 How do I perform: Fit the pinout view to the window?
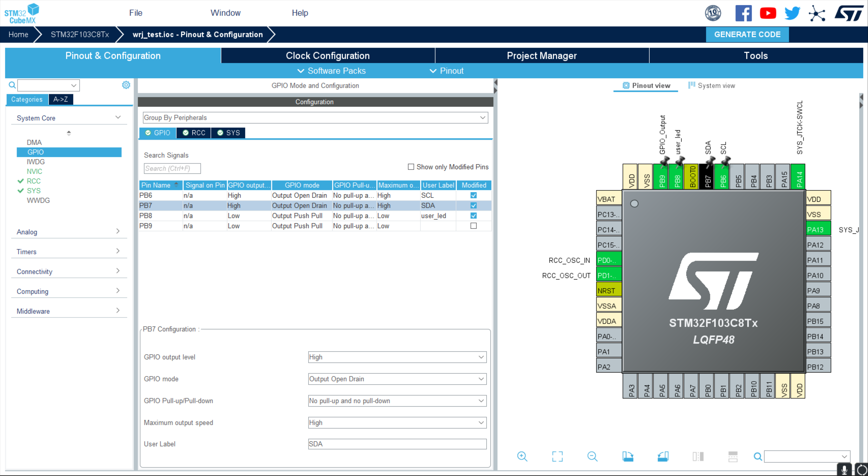point(557,456)
